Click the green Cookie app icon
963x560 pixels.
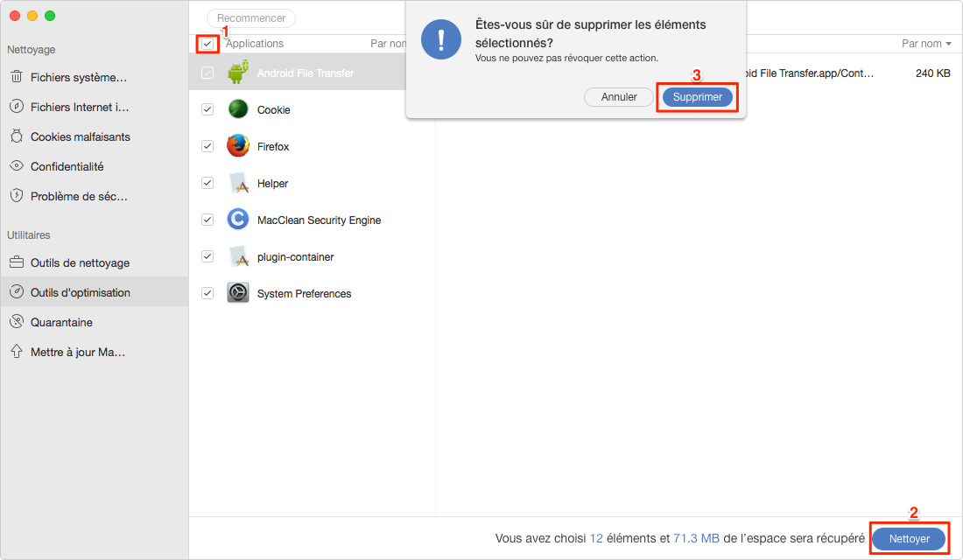[238, 109]
